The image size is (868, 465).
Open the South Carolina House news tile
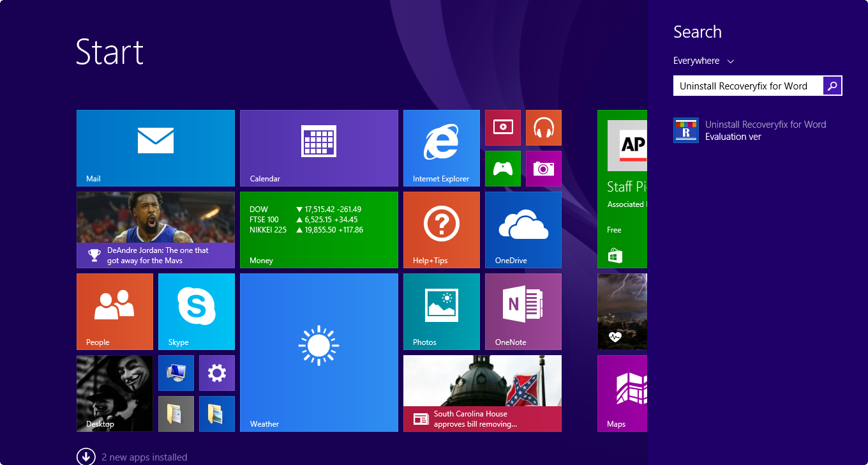[x=483, y=393]
